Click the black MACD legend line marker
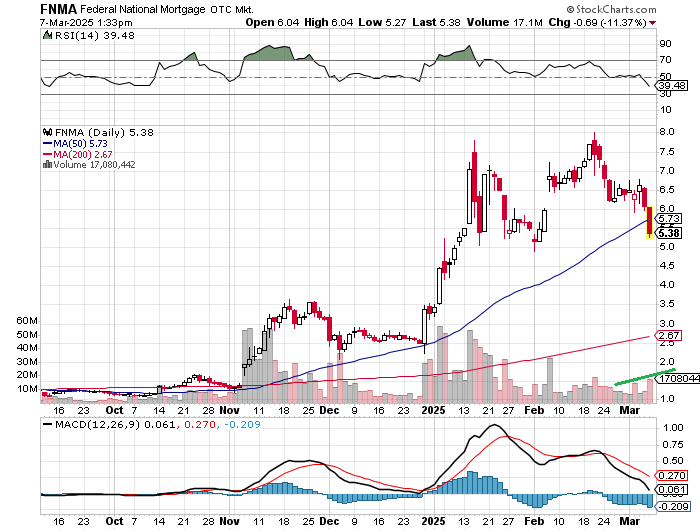 pos(47,424)
